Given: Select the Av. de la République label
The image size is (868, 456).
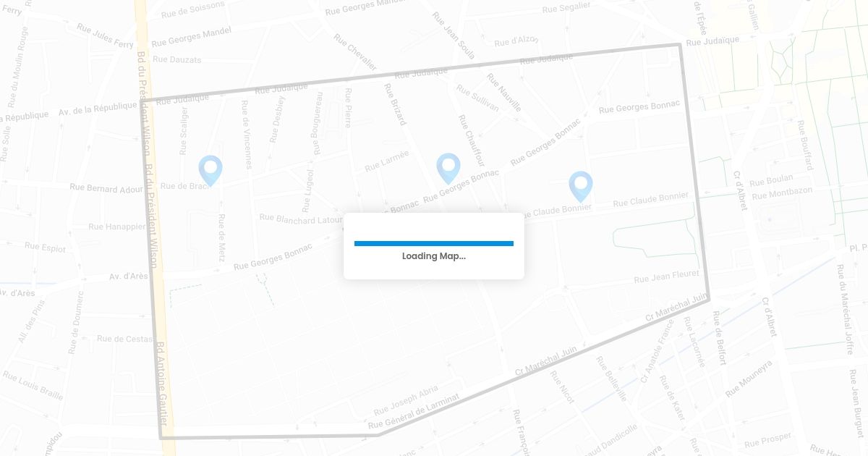Looking at the screenshot, I should point(98,109).
